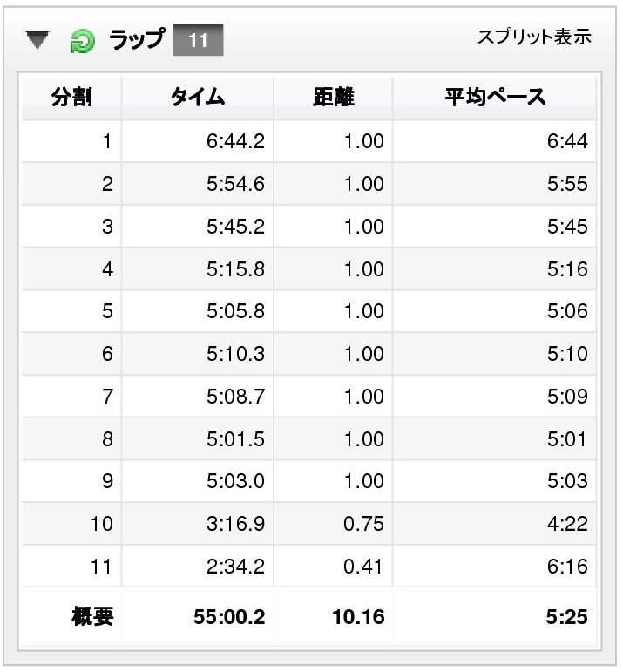Screen dimensions: 623x672
Task: Select lap 3 row time 5:45.2
Action: (235, 227)
